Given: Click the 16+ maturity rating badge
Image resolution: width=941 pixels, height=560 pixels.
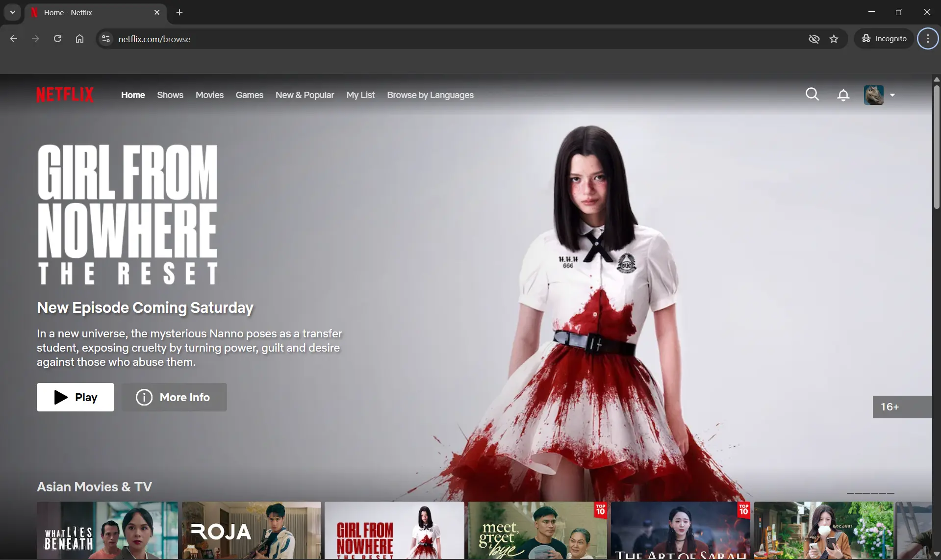Looking at the screenshot, I should (902, 407).
